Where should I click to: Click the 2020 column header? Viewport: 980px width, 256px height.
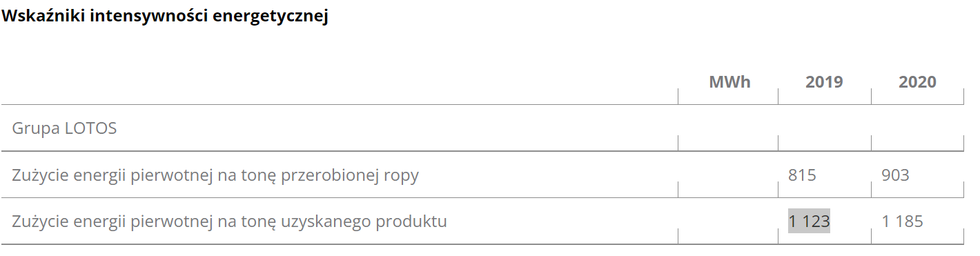[x=917, y=82]
